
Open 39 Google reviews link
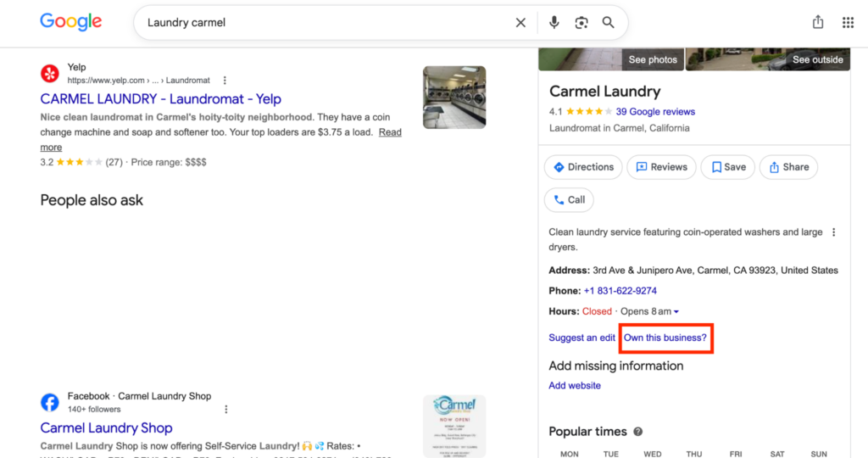coord(655,111)
